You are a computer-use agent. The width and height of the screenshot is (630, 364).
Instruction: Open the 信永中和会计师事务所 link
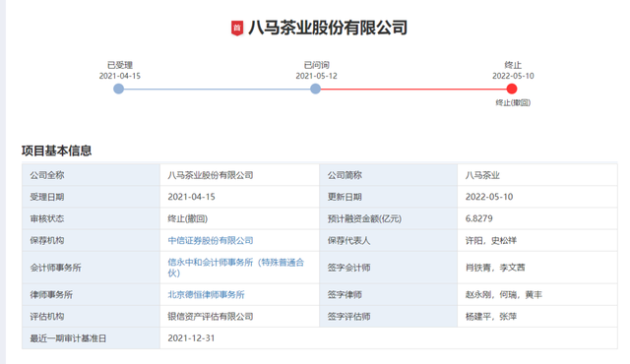pos(236,268)
